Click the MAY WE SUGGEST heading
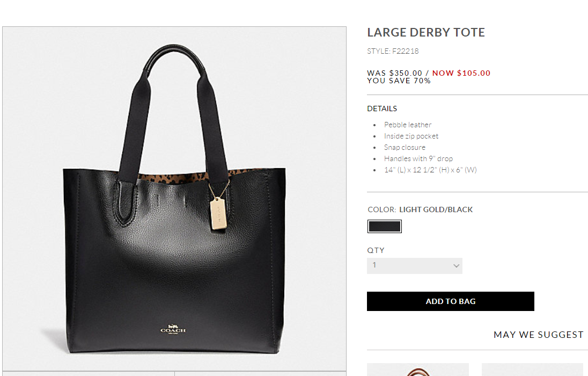588x376 pixels. 539,335
